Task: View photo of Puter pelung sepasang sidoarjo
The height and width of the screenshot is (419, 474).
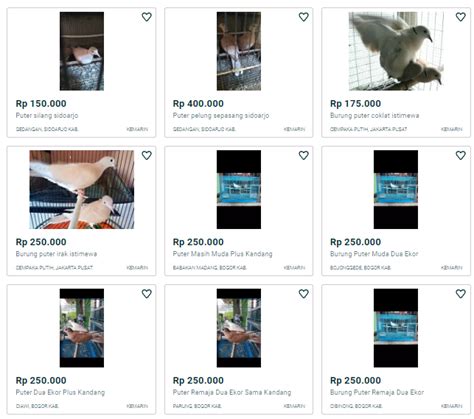Action: (239, 51)
